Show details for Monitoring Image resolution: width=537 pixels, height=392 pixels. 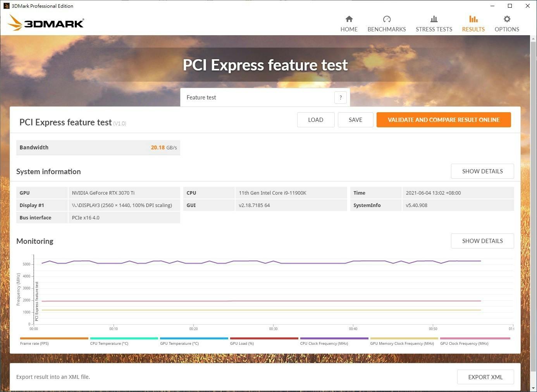[482, 241]
